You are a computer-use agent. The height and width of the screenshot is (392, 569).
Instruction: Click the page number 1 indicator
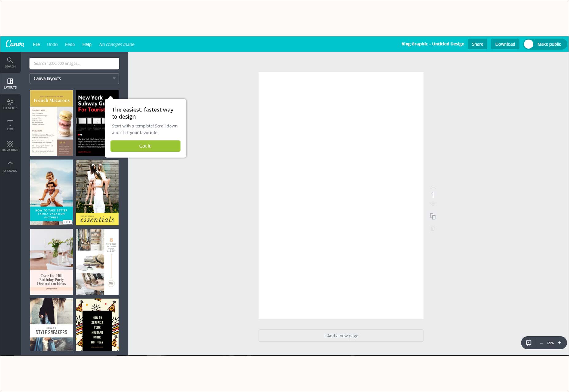[433, 195]
